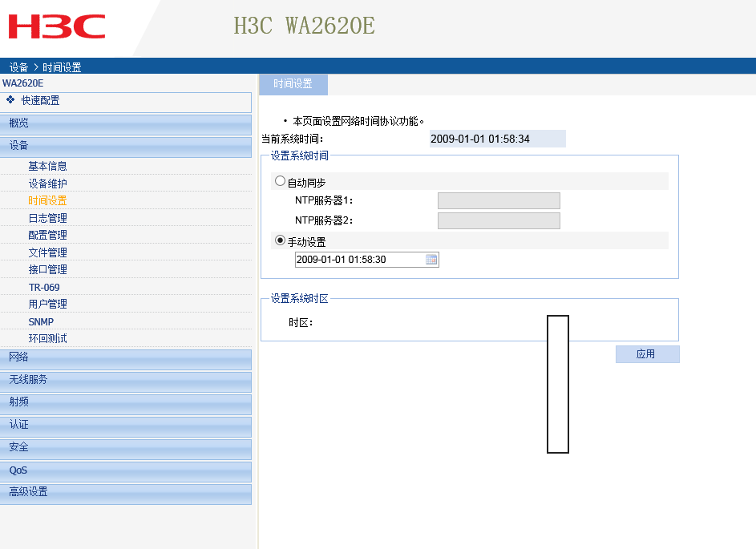Open 基本信息 in the sidebar
The image size is (756, 549).
47,166
